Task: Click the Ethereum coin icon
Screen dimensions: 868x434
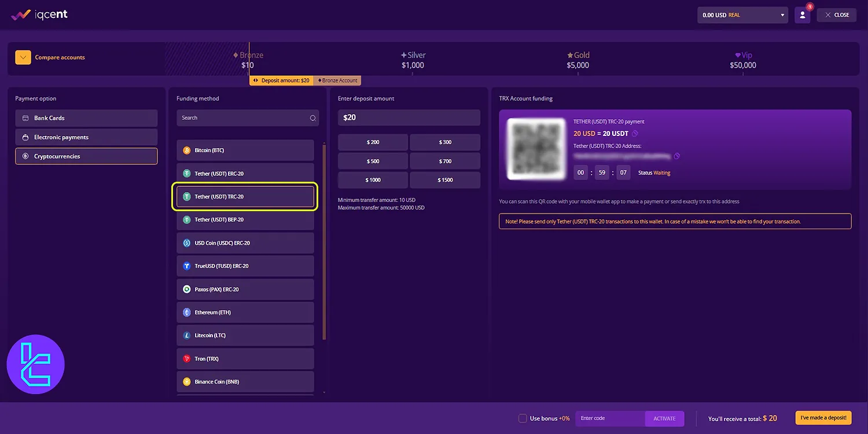Action: coord(186,312)
